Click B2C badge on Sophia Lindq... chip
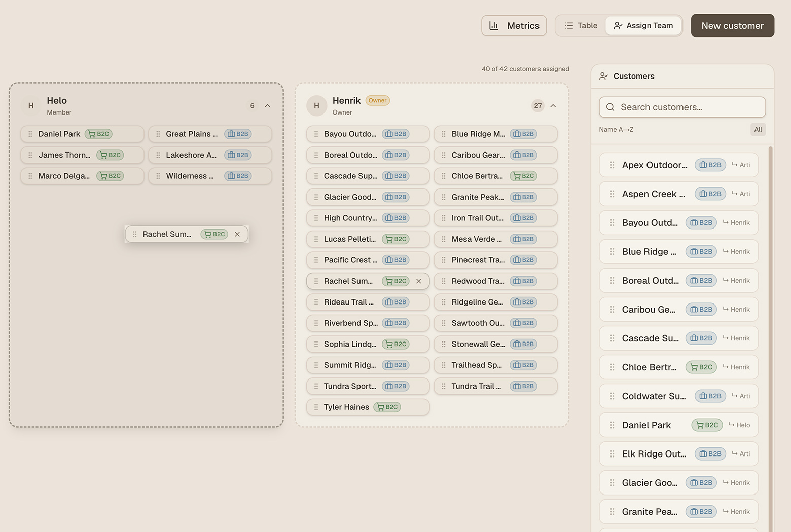This screenshot has height=532, width=791. [x=395, y=345]
